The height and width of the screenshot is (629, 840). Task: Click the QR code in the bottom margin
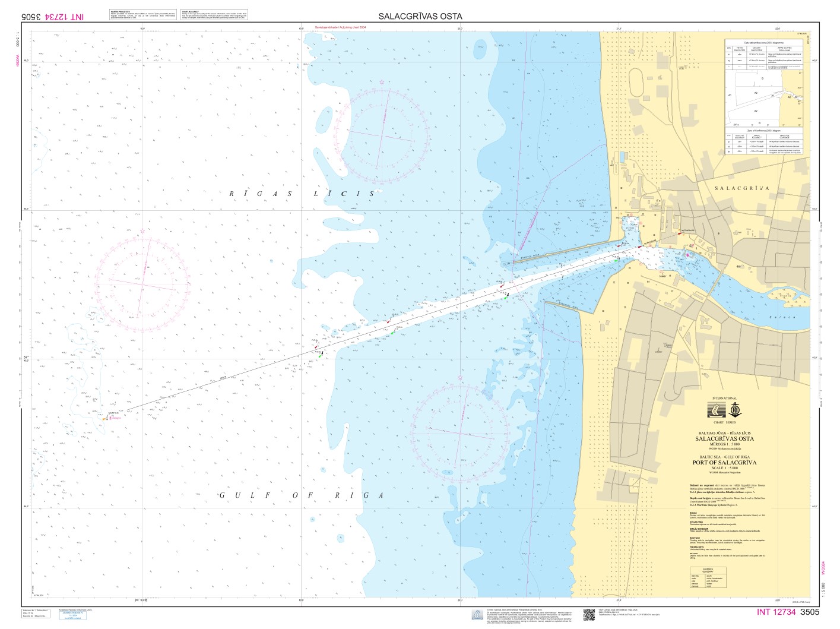pos(588,615)
